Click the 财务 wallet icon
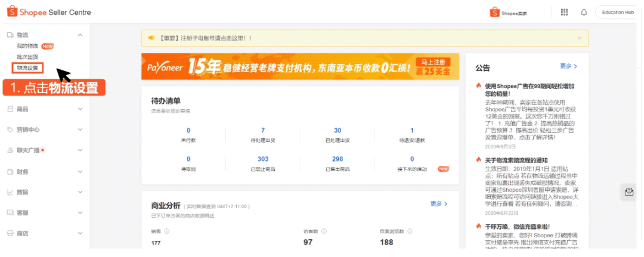644x257 pixels. pos(10,172)
